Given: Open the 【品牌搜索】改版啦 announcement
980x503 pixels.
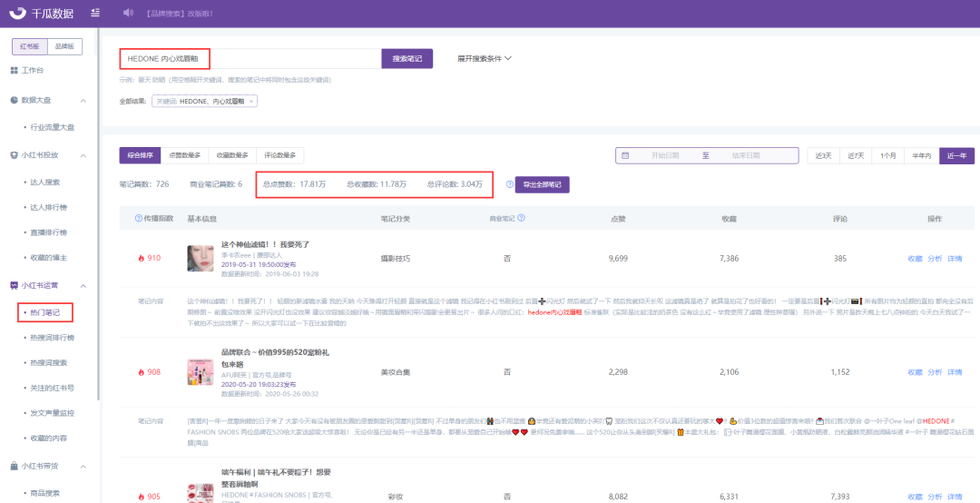Looking at the screenshot, I should (x=179, y=13).
